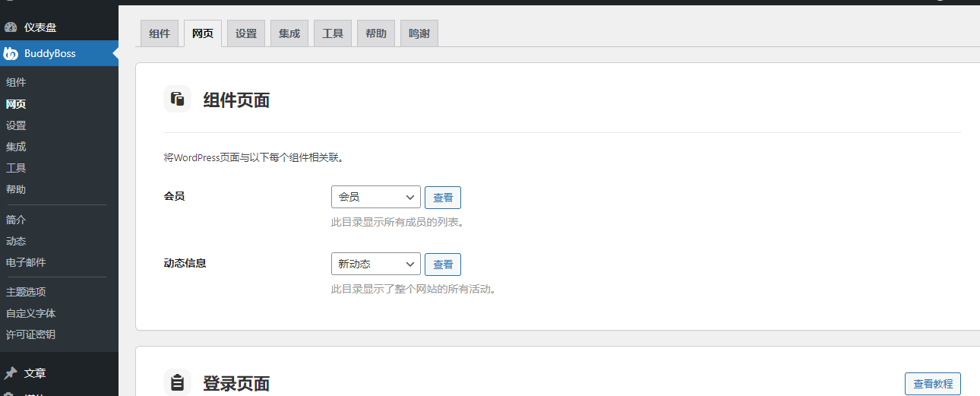Open the 动态信息 page dropdown

tap(375, 264)
